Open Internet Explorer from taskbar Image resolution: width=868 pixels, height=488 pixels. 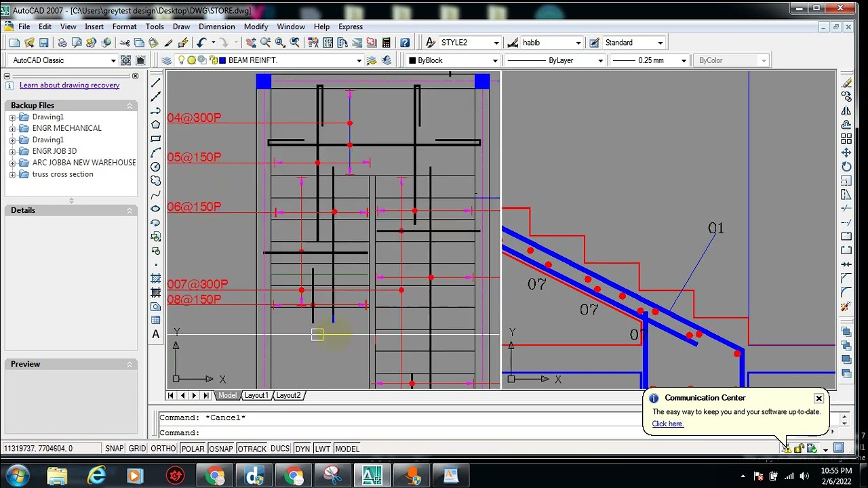point(97,476)
